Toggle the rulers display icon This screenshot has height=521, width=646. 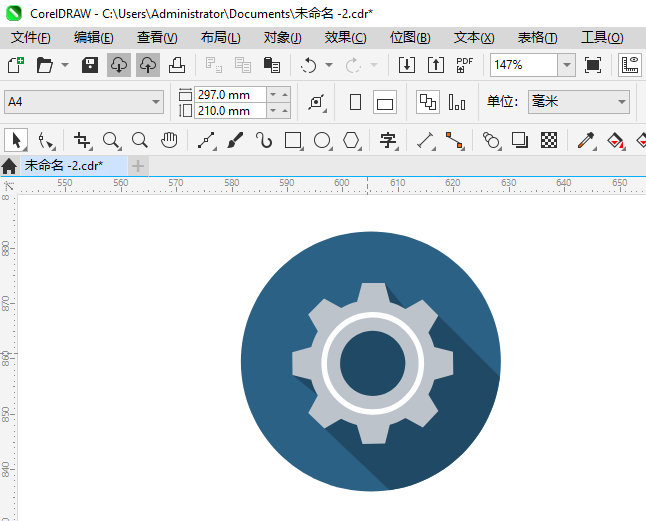pos(630,65)
